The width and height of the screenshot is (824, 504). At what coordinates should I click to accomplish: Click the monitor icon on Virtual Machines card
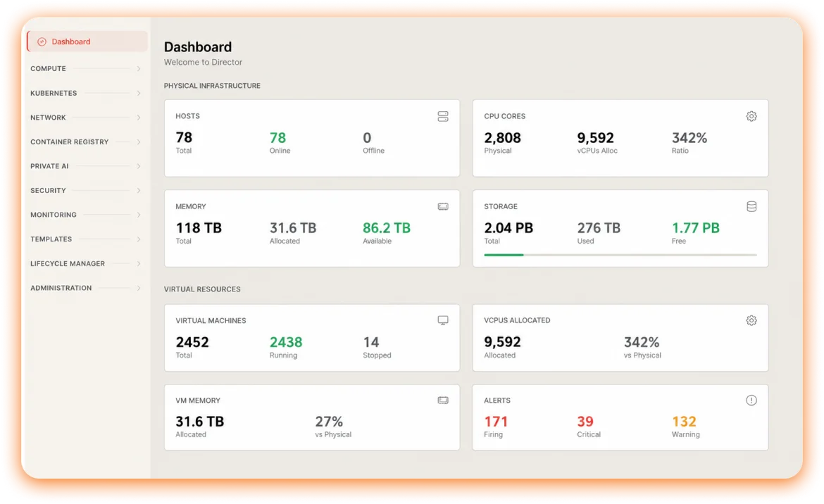click(x=443, y=320)
